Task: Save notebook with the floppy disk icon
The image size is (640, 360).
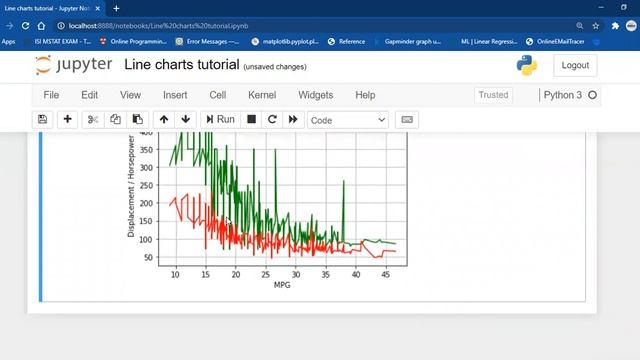Action: pyautogui.click(x=42, y=120)
